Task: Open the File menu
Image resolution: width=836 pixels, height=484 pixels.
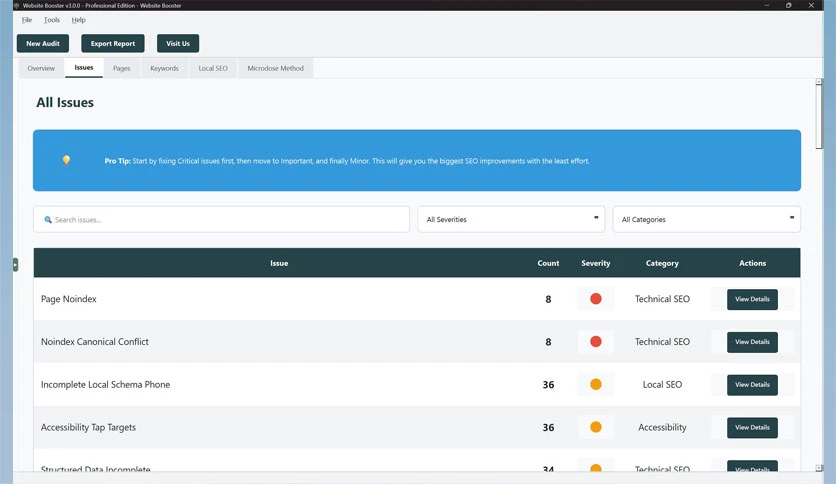Action: pos(27,20)
